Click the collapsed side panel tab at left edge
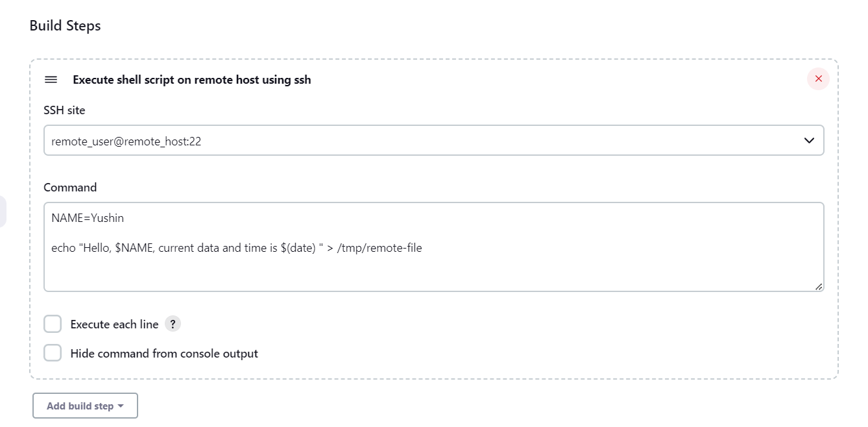The image size is (868, 427). coord(3,212)
